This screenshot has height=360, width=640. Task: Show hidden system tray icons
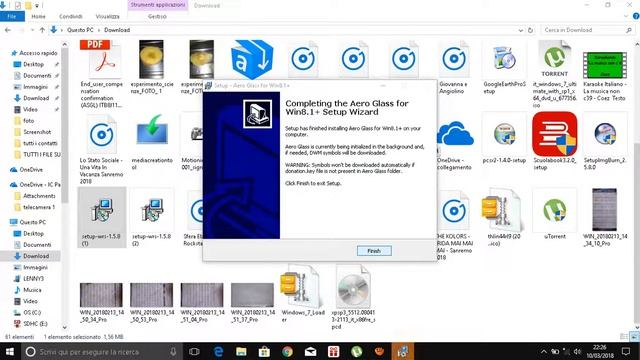544,351
